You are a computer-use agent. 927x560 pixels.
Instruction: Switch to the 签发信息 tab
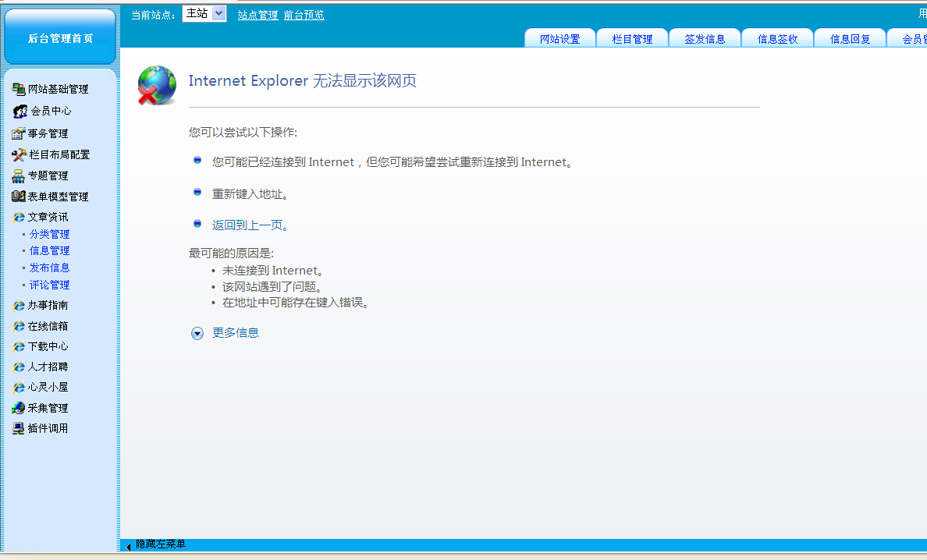point(705,39)
